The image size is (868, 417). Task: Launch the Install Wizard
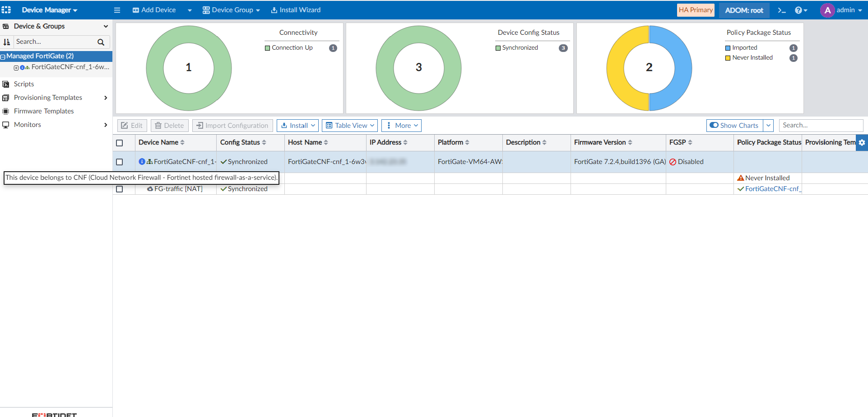[x=296, y=10]
